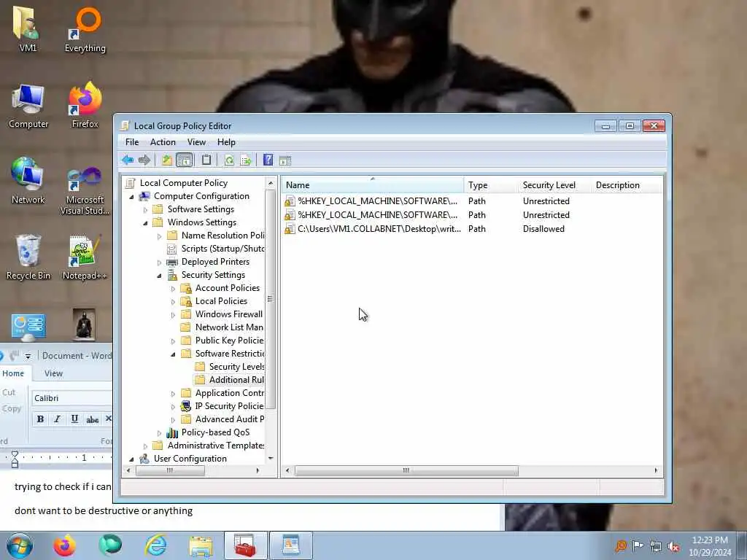Expand the Software Settings node
747x560 pixels.
[146, 209]
